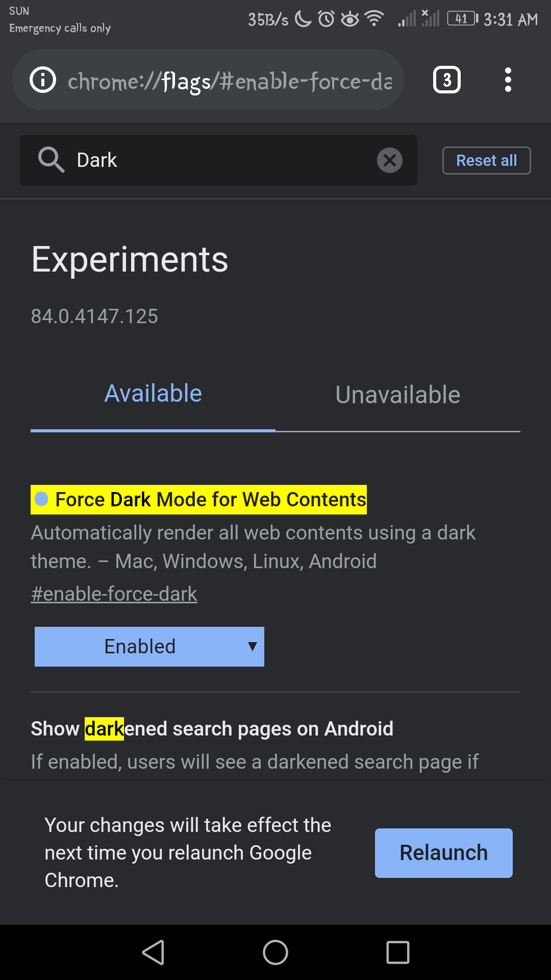The height and width of the screenshot is (980, 551).
Task: Tap the Android home navigation button
Action: 275,952
